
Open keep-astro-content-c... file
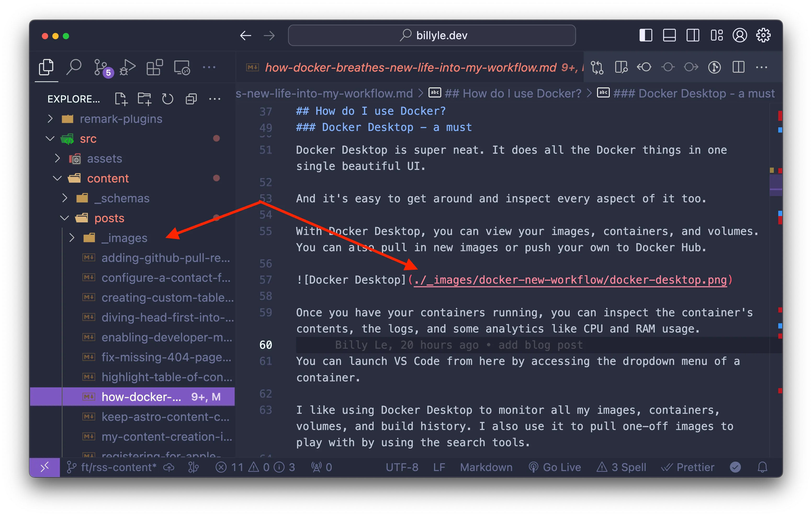click(x=132, y=417)
